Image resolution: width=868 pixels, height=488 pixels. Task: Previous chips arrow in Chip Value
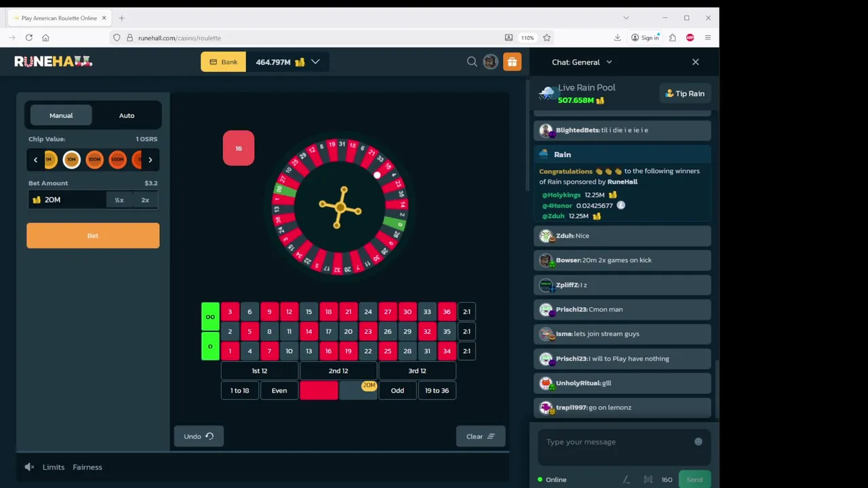pos(35,160)
